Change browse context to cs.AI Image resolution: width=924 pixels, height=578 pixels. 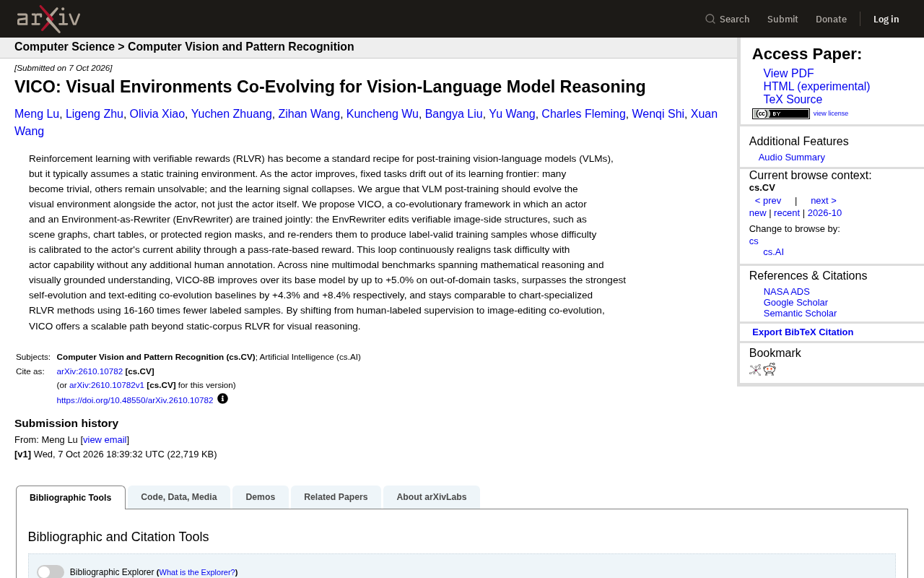point(774,252)
